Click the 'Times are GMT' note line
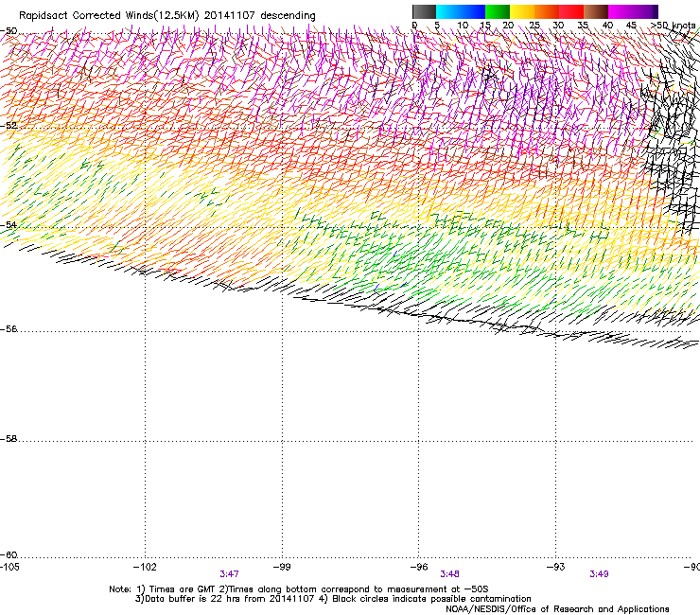This screenshot has width=700, height=615. [299, 589]
